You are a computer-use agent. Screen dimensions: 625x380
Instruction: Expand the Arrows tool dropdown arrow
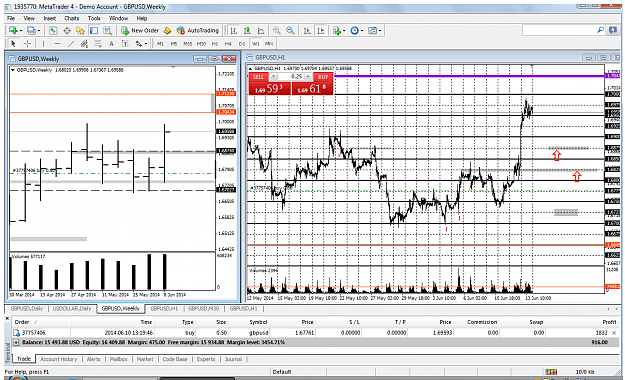[145, 43]
